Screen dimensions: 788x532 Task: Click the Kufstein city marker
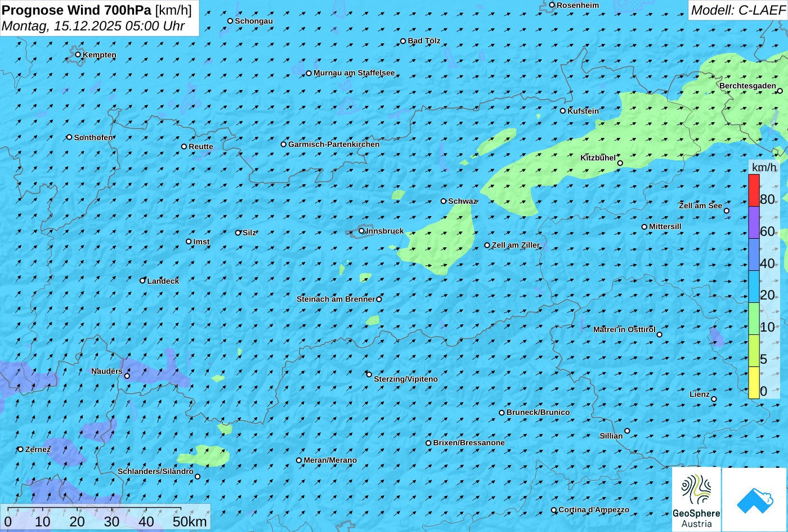[x=563, y=111]
